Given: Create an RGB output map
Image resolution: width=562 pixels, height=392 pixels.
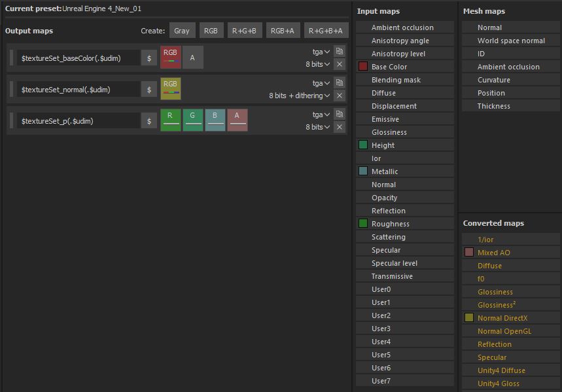Looking at the screenshot, I should [211, 31].
